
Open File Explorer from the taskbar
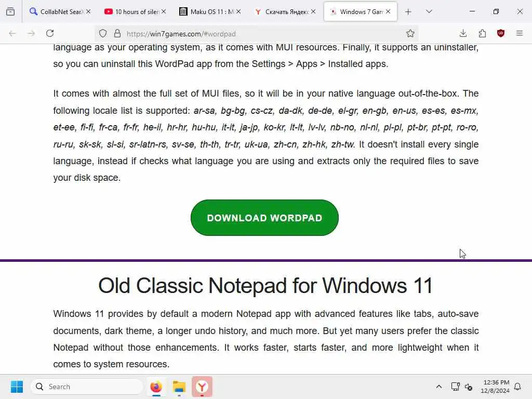[179, 387]
